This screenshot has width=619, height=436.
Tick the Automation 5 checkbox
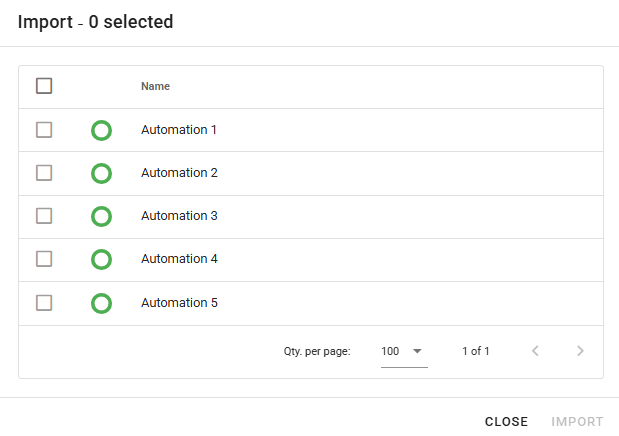[44, 302]
